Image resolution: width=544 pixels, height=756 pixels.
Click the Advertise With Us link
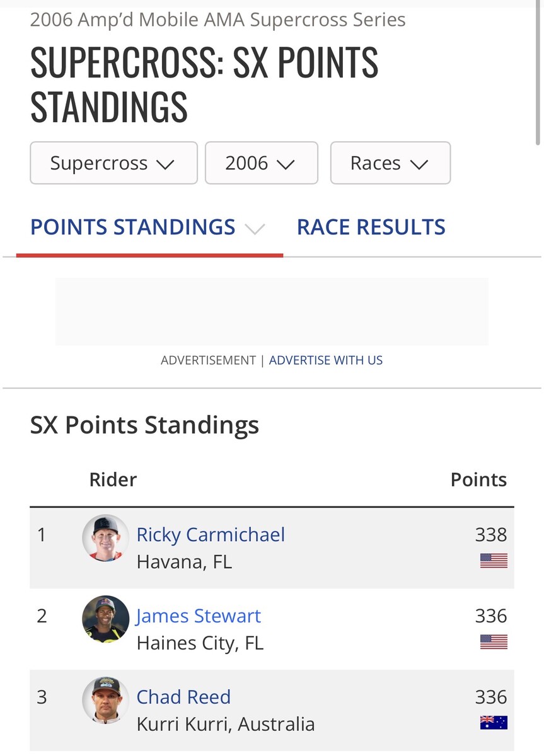coord(325,360)
